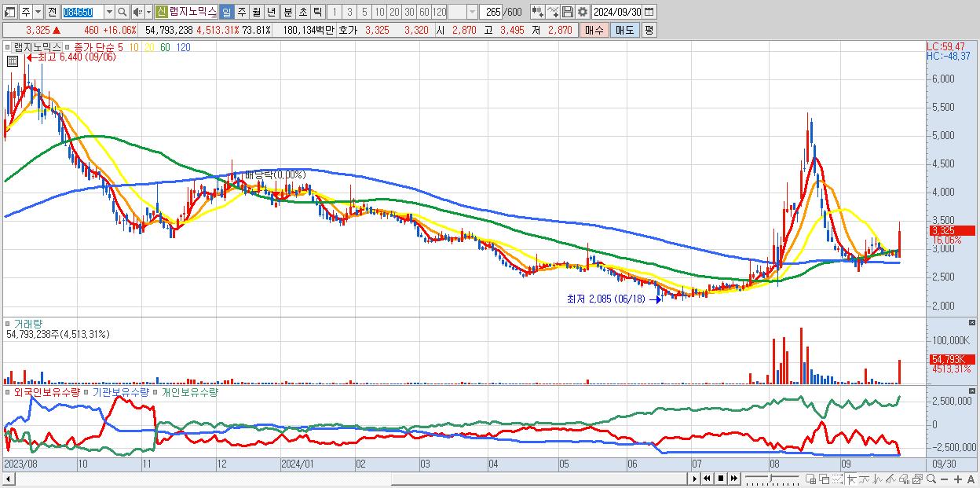Select the 초 second period toggle
The height and width of the screenshot is (488, 980).
pos(302,12)
